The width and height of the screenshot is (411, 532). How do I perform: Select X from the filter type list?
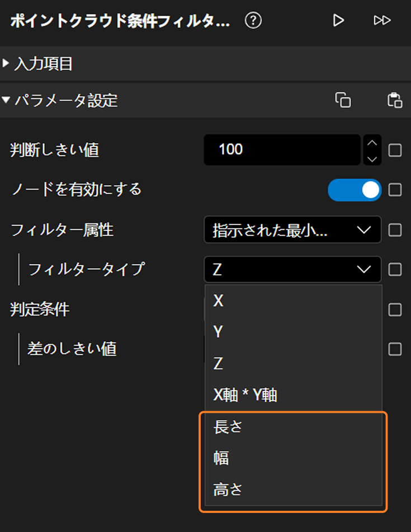coord(219,301)
